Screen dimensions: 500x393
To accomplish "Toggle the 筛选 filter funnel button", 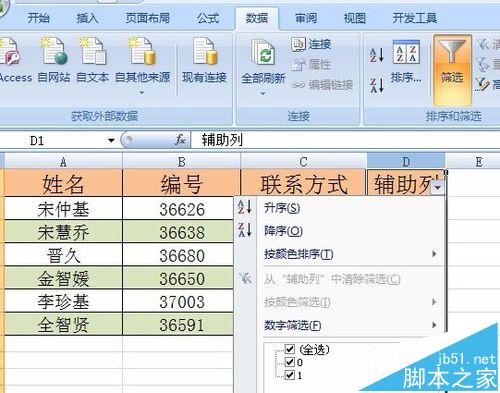I will point(452,70).
